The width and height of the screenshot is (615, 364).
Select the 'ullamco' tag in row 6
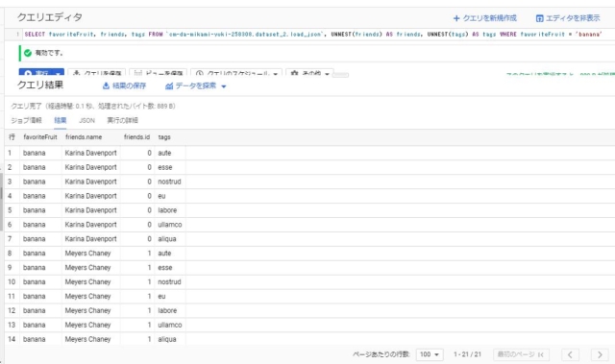click(x=170, y=225)
